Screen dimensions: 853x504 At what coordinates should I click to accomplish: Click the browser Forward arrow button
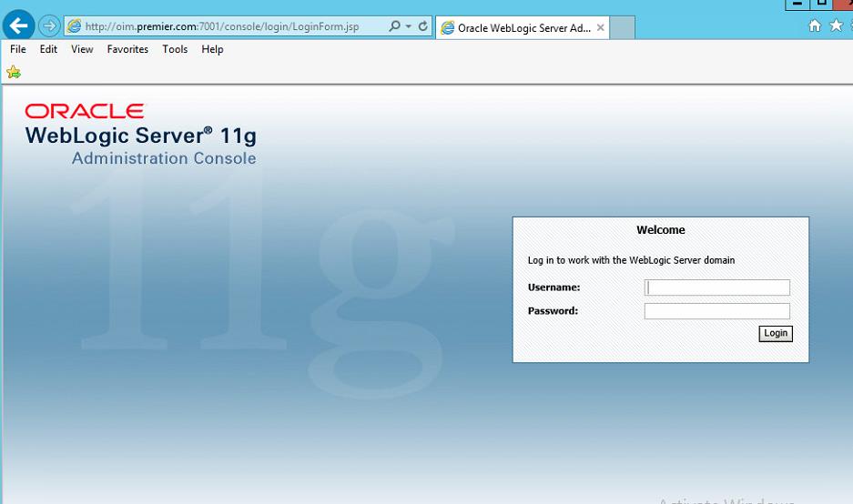click(x=49, y=26)
